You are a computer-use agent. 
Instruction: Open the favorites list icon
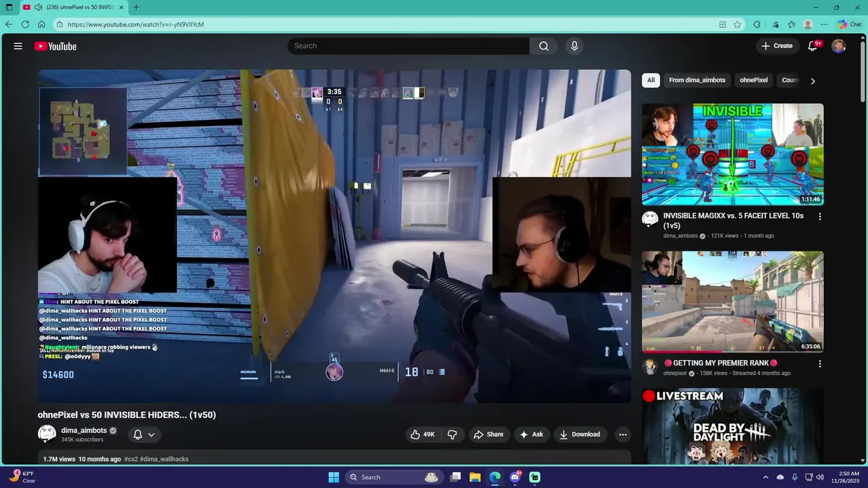(791, 24)
